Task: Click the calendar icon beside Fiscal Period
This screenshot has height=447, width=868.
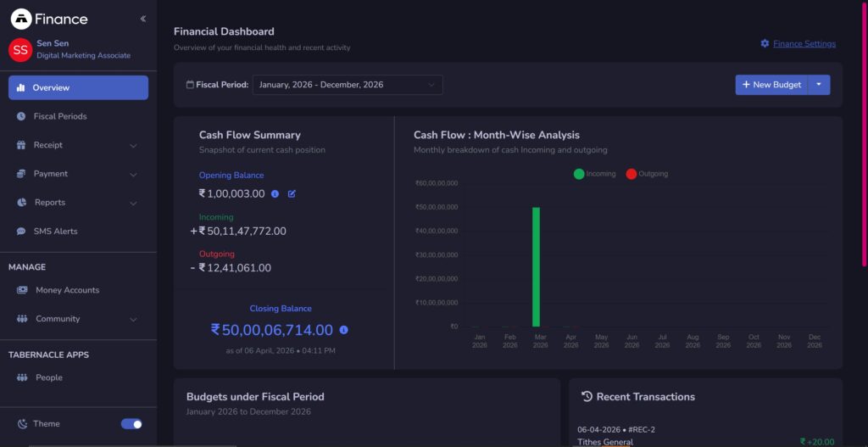Action: pos(190,85)
